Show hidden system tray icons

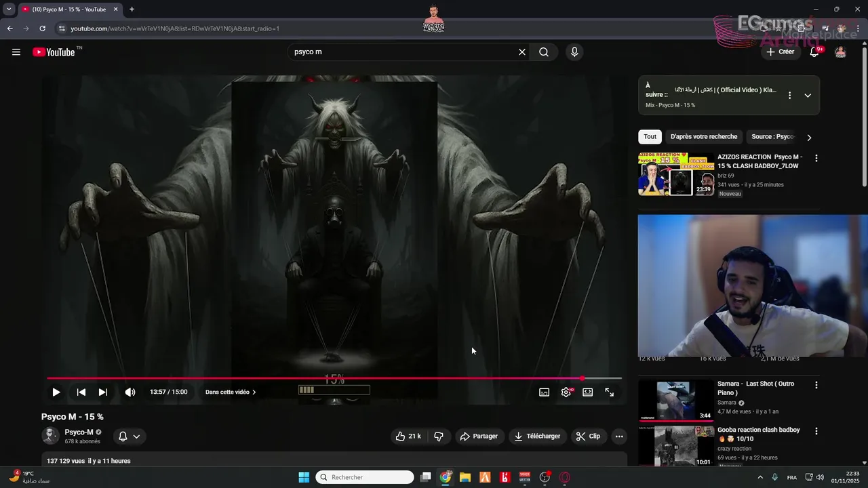click(759, 477)
